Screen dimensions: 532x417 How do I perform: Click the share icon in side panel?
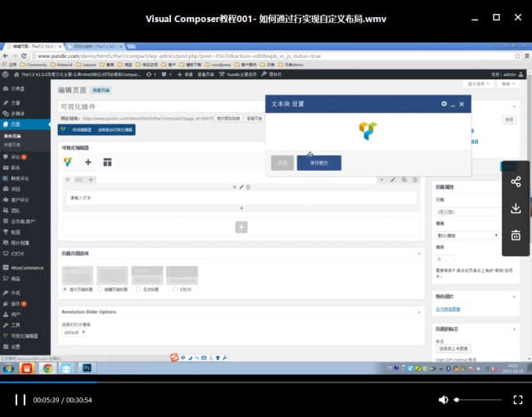[x=516, y=182]
